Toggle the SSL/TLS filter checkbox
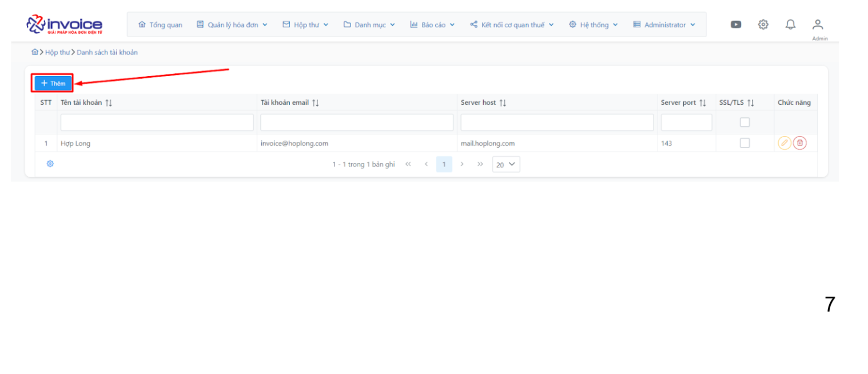 coord(744,122)
